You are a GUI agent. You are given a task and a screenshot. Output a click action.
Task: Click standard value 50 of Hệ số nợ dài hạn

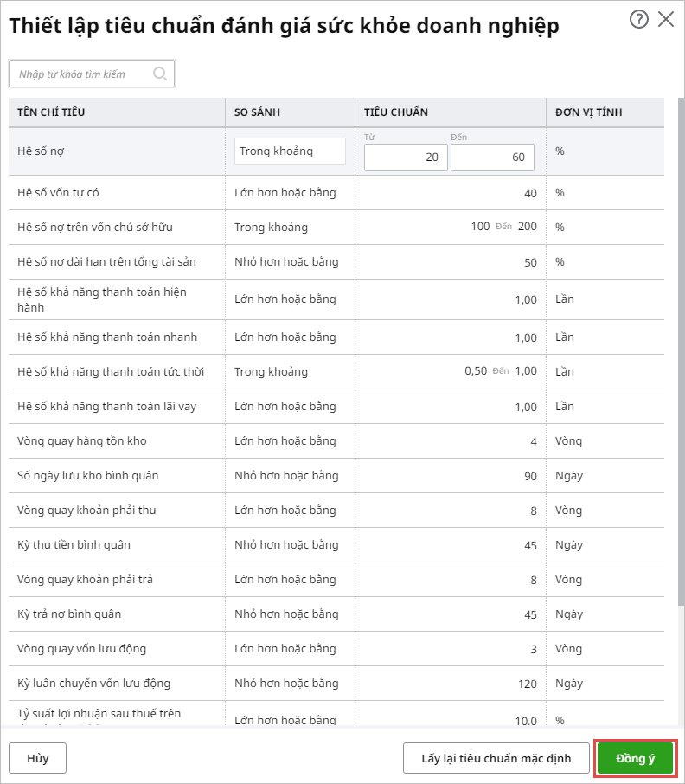point(530,262)
